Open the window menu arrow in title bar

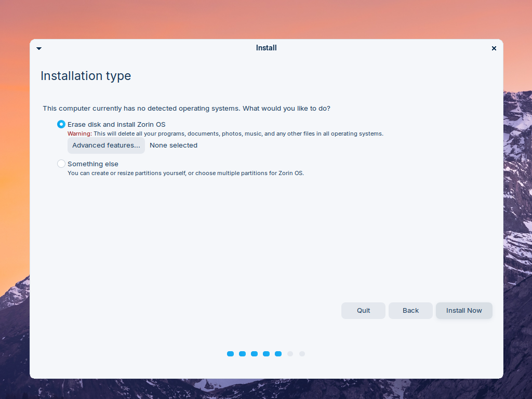[x=39, y=48]
